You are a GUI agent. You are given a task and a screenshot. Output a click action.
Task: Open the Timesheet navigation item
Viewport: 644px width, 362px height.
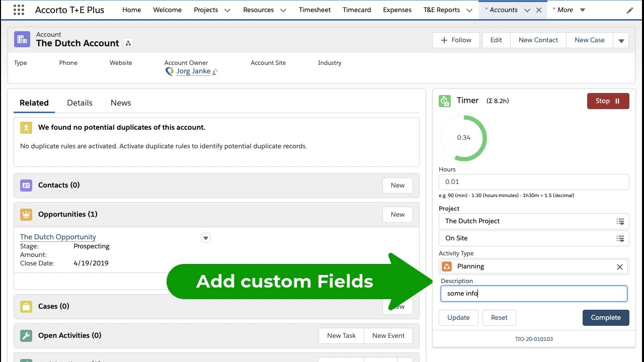(314, 10)
